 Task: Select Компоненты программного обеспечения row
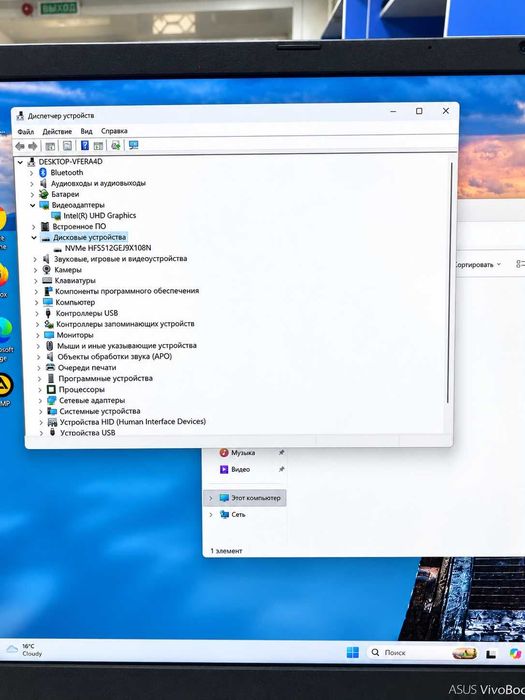click(x=127, y=291)
